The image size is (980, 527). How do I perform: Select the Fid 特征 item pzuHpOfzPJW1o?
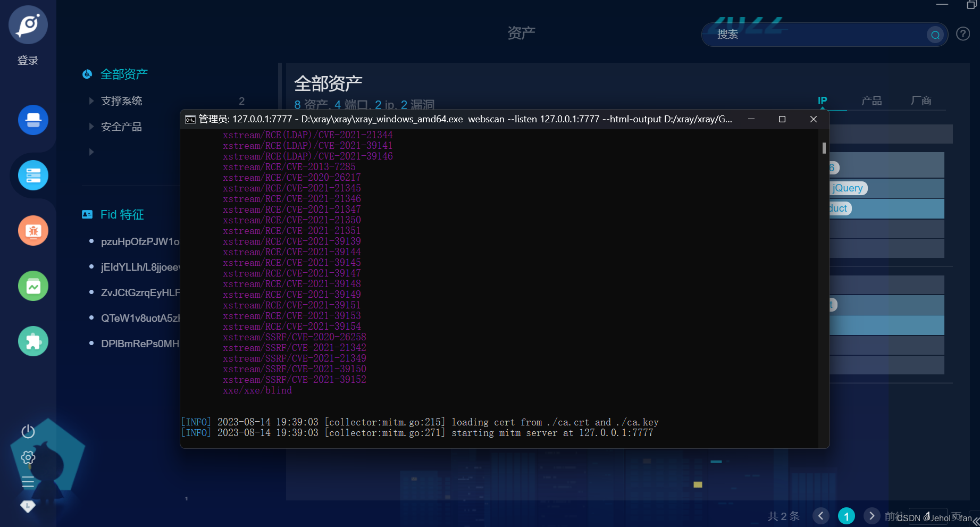pos(140,241)
